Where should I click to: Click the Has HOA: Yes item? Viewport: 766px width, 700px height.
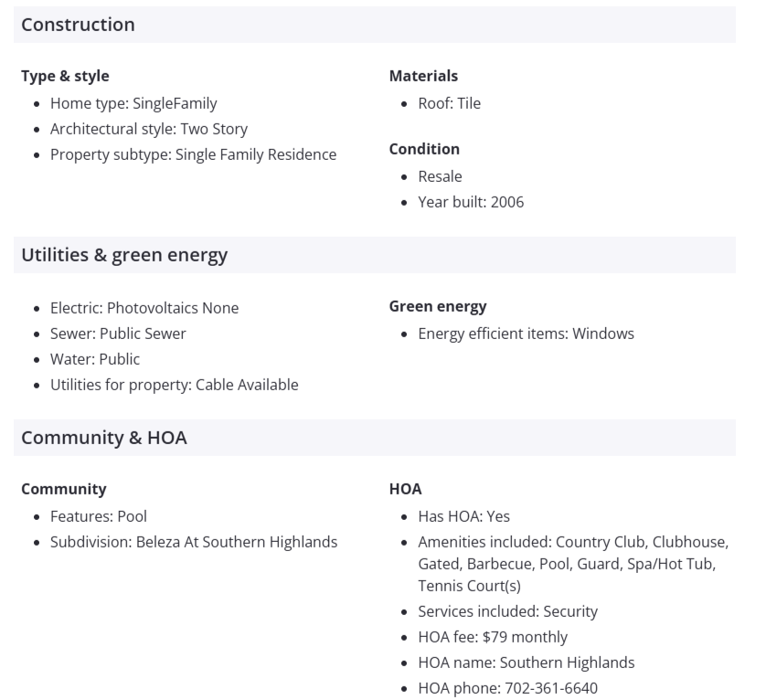point(463,516)
